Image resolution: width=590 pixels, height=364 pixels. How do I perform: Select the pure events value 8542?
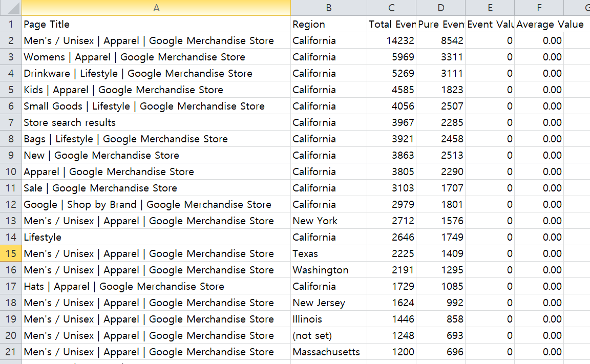coord(440,40)
